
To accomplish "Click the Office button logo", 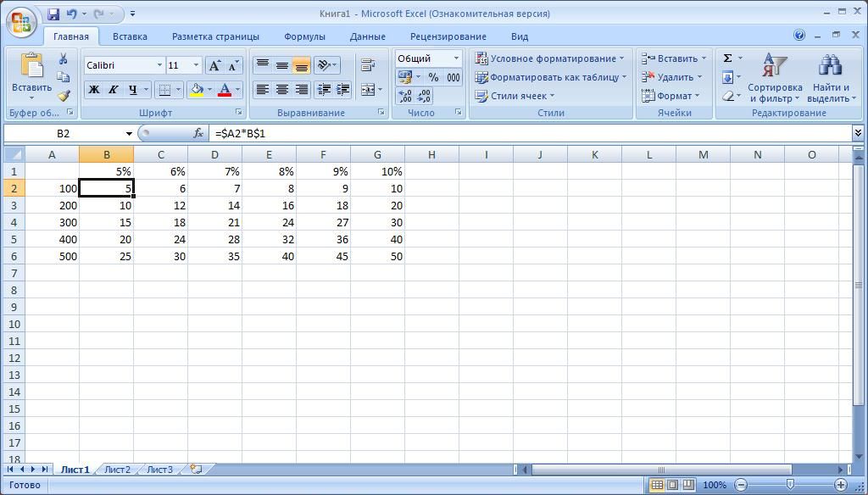I will pyautogui.click(x=21, y=22).
